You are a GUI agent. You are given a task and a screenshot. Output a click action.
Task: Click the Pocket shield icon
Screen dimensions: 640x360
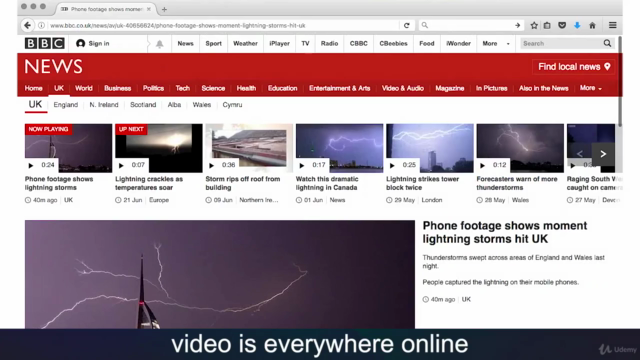[x=562, y=25]
